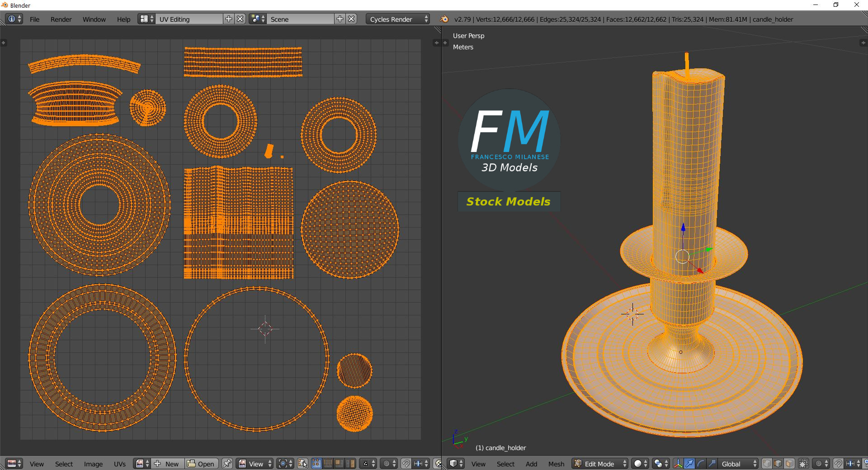Click the Scene name field
The image size is (868, 470).
(x=301, y=19)
